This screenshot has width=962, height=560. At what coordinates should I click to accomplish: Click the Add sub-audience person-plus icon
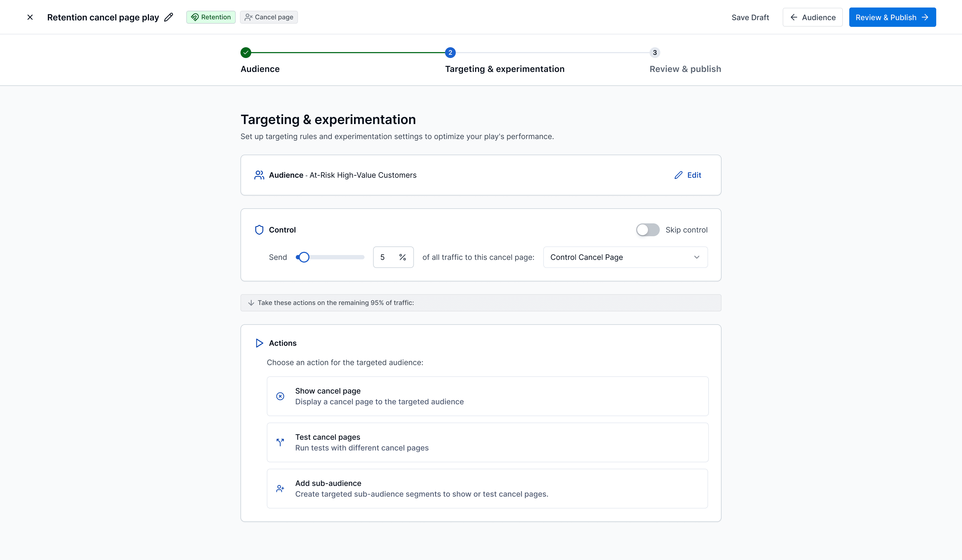[280, 489]
